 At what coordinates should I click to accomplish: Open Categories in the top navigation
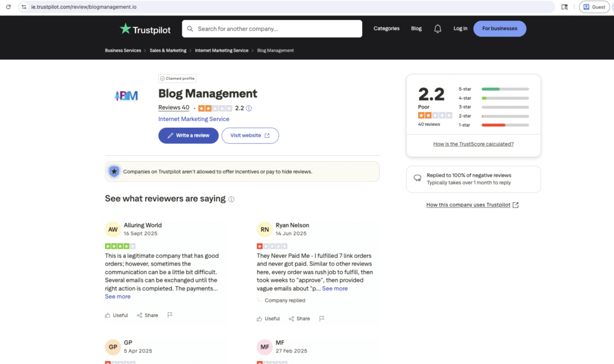(386, 29)
